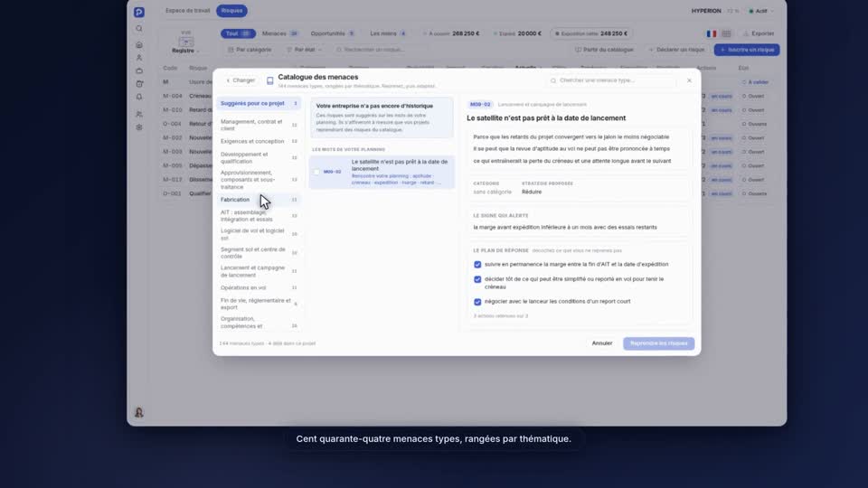Select the 'Les miens' filter tab
The width and height of the screenshot is (868, 488).
point(388,33)
